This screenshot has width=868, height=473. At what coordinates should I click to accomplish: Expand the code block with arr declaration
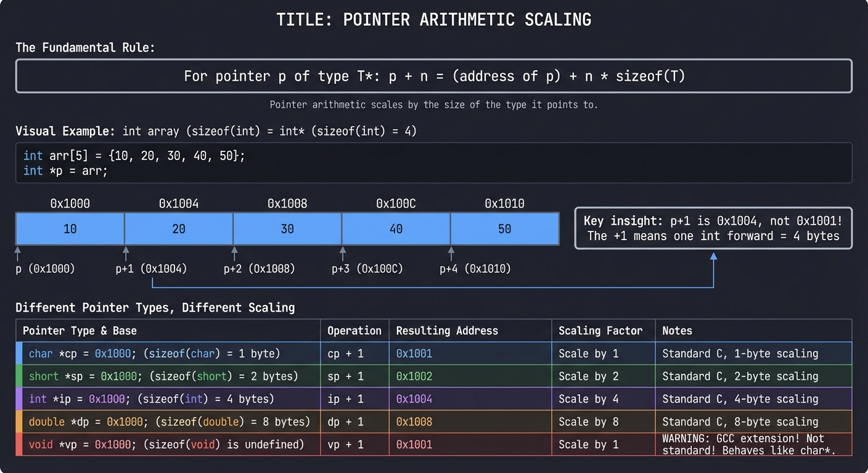(434, 163)
